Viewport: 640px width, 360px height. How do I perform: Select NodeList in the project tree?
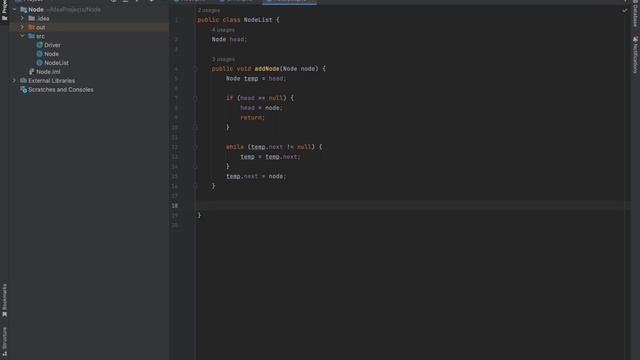[56, 63]
